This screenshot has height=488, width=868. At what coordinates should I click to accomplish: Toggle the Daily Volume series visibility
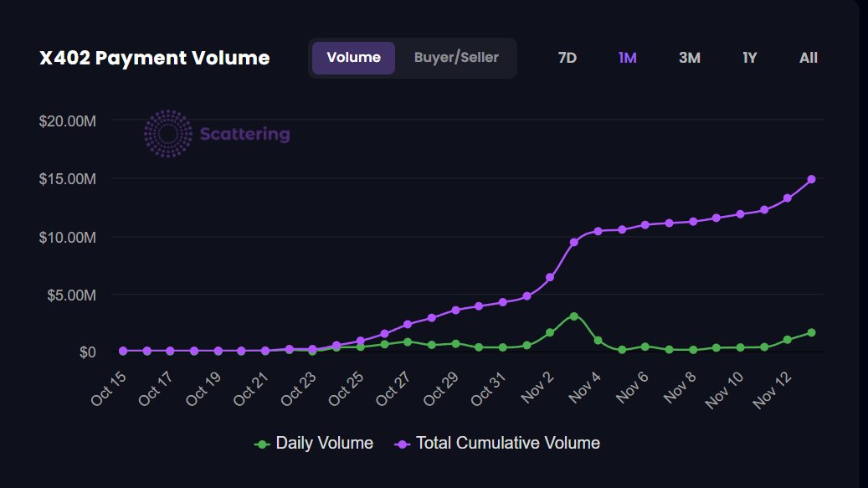pyautogui.click(x=309, y=443)
